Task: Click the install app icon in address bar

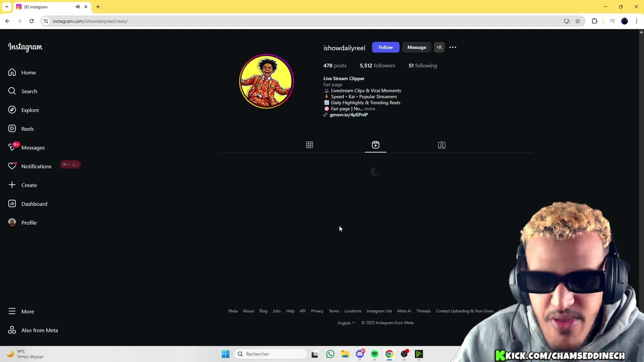Action: [567, 21]
